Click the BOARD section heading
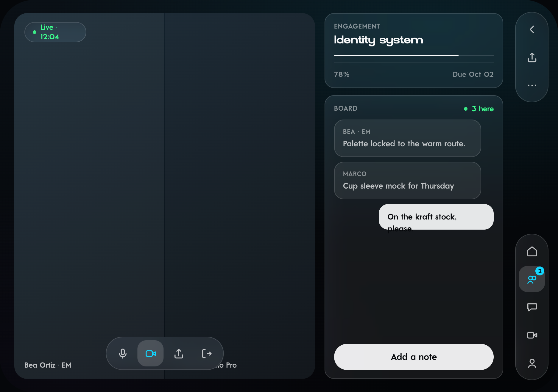558x392 pixels. pos(345,108)
